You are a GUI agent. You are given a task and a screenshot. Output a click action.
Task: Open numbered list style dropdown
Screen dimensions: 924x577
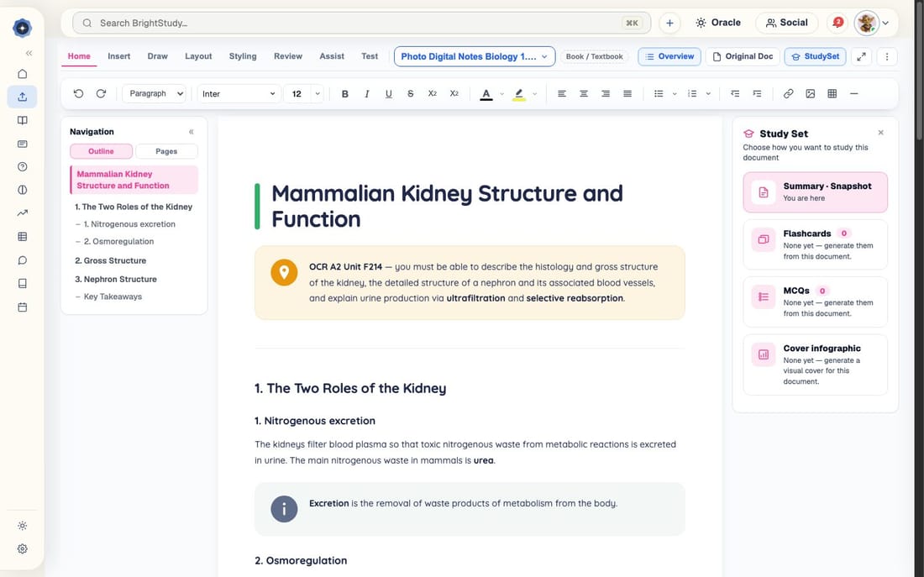tap(708, 94)
